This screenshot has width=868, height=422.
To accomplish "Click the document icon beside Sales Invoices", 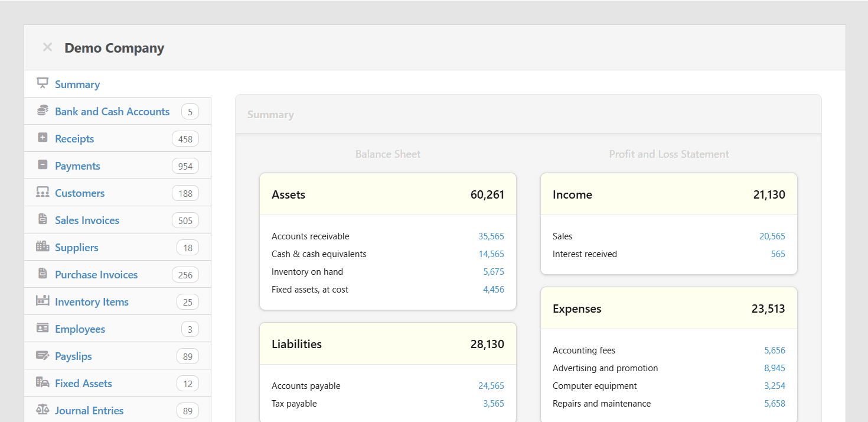I will [42, 219].
